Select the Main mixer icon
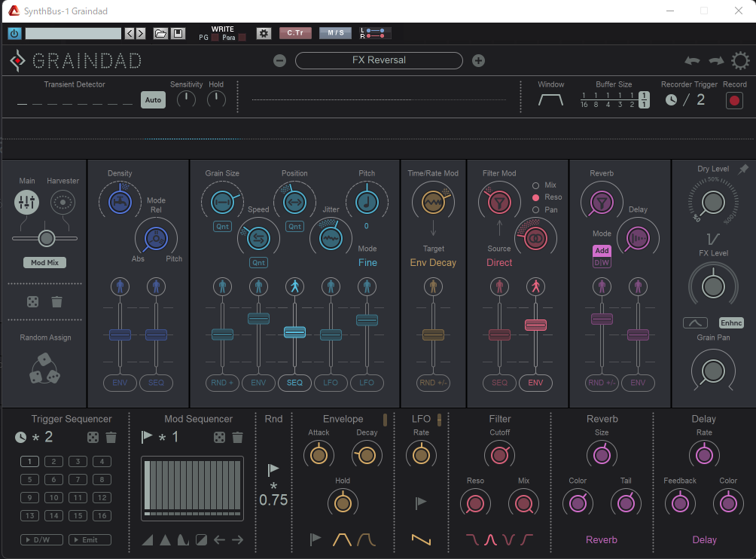The width and height of the screenshot is (756, 559). pyautogui.click(x=26, y=202)
